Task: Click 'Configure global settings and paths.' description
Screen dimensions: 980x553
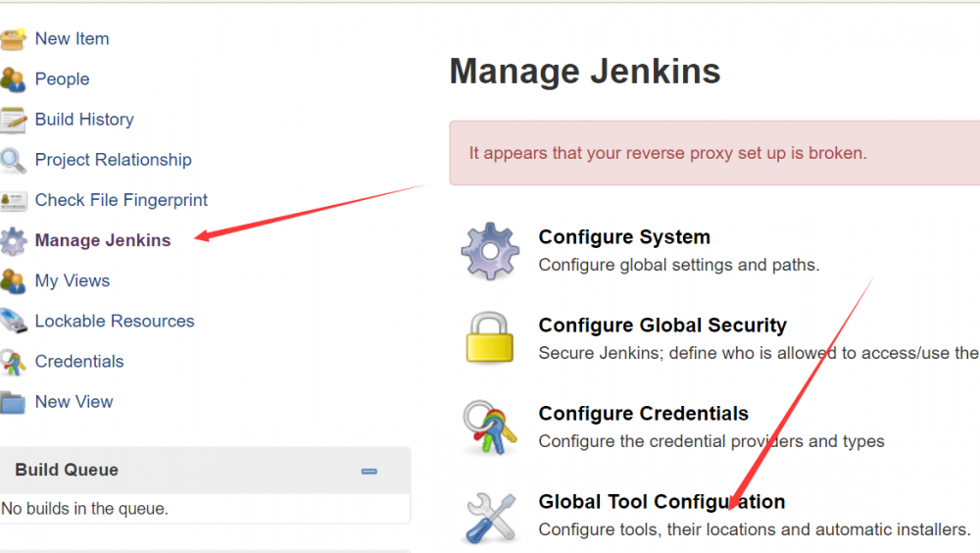Action: tap(679, 266)
